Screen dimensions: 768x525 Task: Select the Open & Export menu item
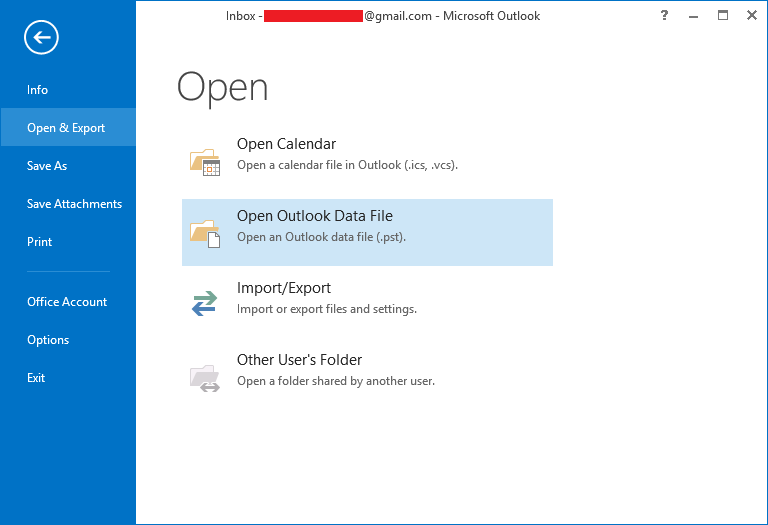(x=68, y=127)
